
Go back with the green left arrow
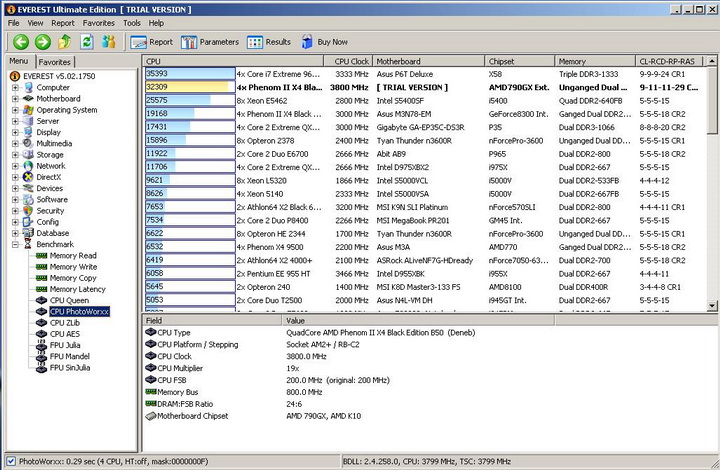coord(21,42)
